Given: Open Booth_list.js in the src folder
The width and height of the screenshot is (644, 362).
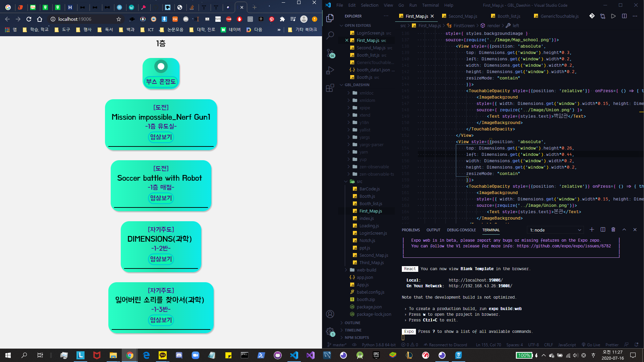Looking at the screenshot, I should 370,203.
